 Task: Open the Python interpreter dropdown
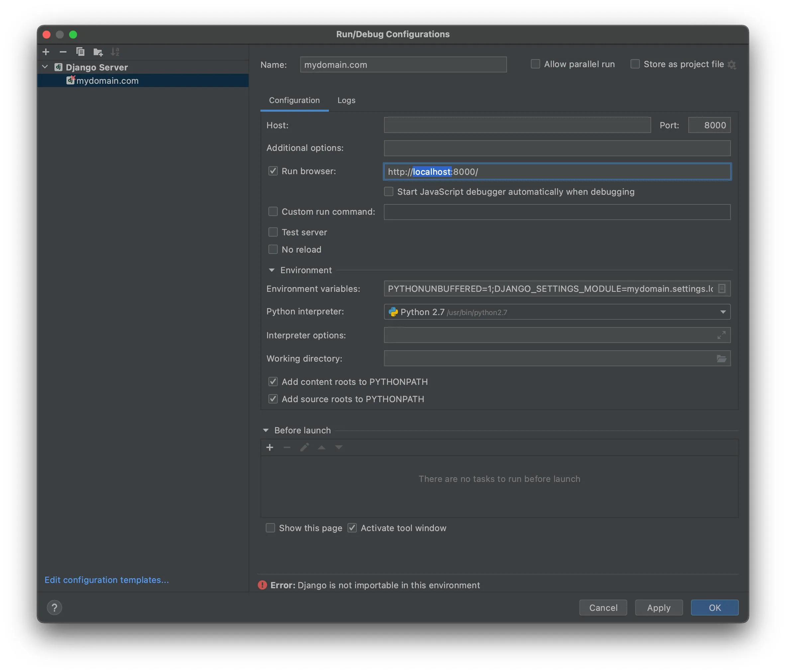[x=723, y=312]
